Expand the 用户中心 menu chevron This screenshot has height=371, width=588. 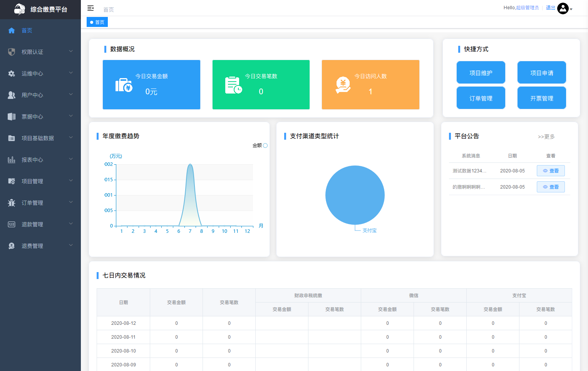pyautogui.click(x=71, y=94)
